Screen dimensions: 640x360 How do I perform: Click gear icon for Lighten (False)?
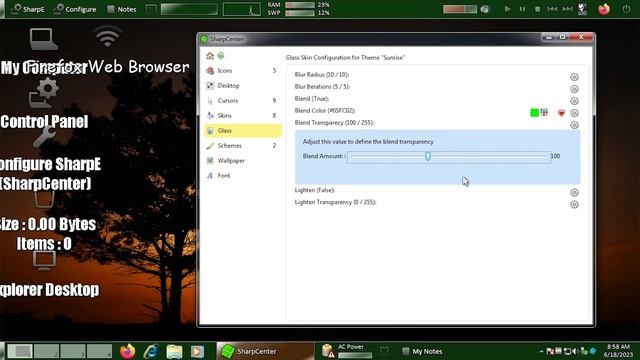[x=574, y=192]
